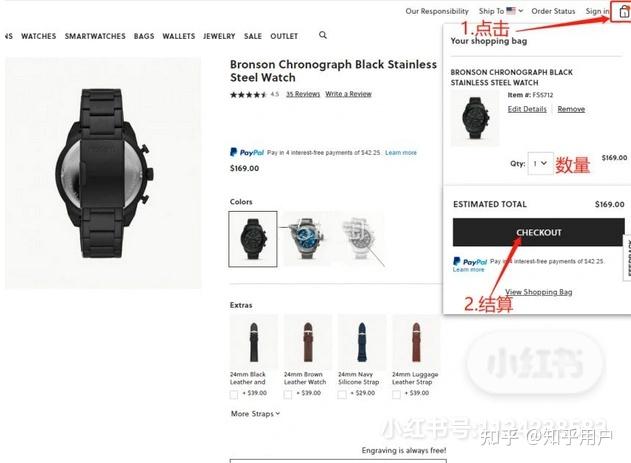Click the PayPal logo under reviews
631x463 pixels.
247,152
